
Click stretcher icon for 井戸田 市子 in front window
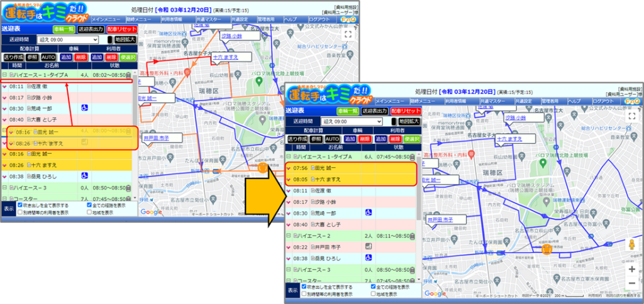coord(369,247)
